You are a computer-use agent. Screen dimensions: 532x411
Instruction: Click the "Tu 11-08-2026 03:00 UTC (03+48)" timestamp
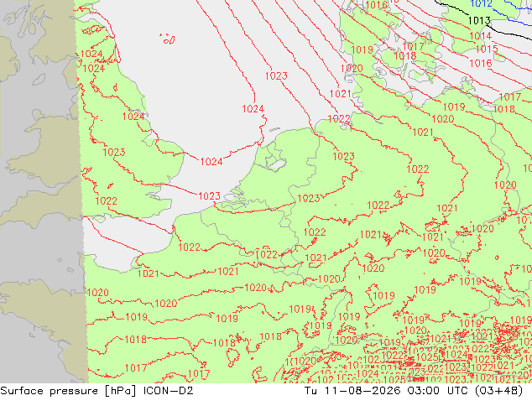[414, 391]
